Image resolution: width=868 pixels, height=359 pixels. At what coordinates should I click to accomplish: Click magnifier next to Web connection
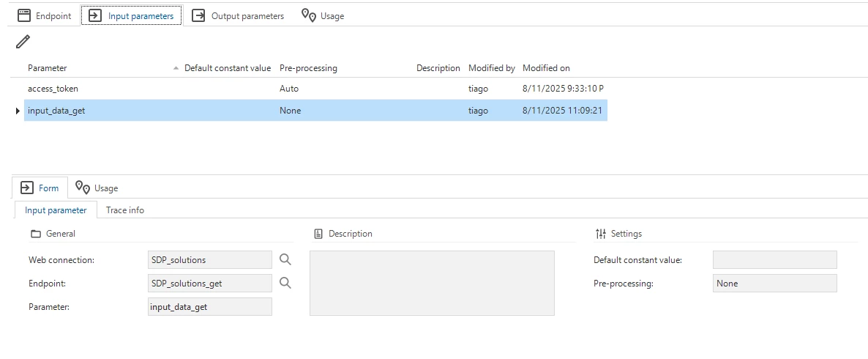pos(285,259)
